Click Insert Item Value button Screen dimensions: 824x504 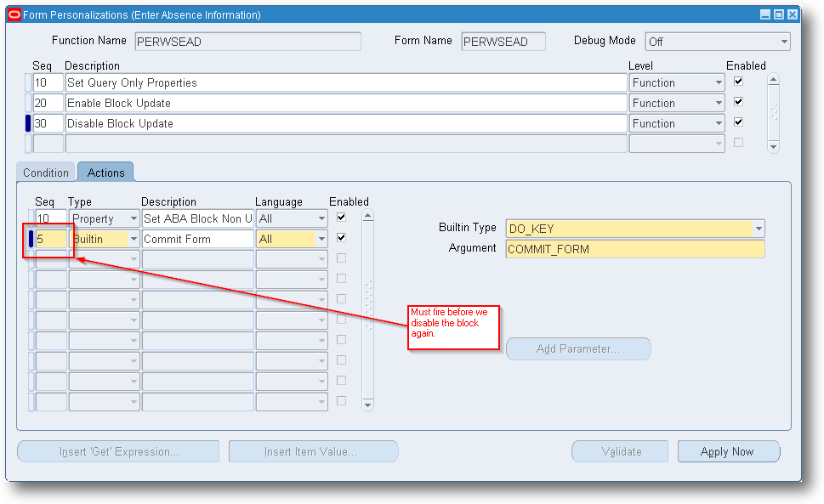313,451
